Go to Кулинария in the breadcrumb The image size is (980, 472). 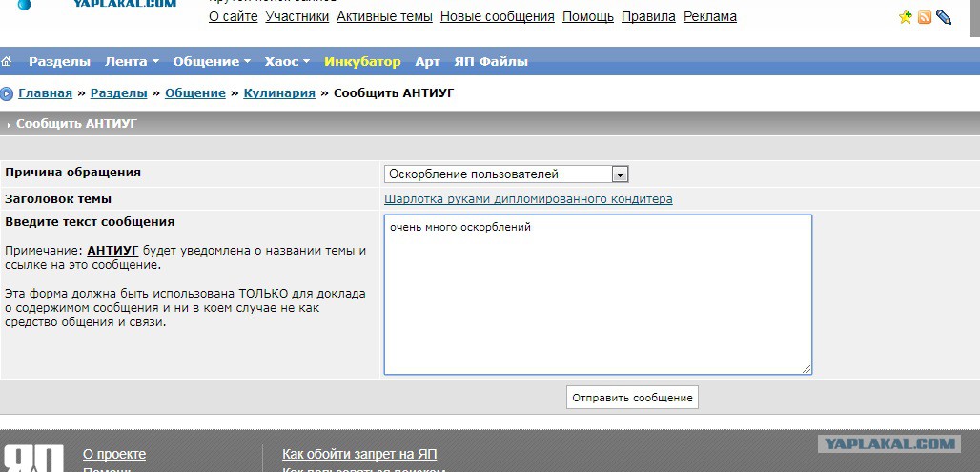pos(279,93)
